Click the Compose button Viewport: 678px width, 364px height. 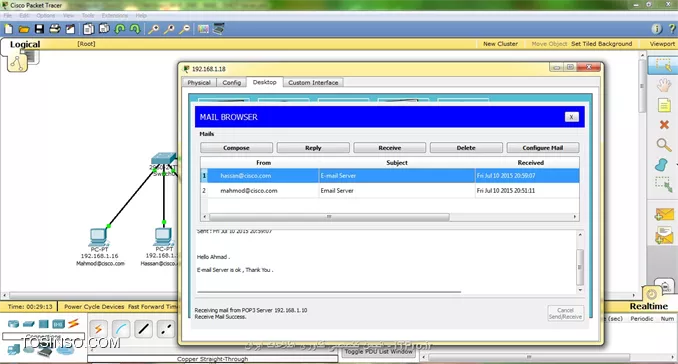(236, 148)
